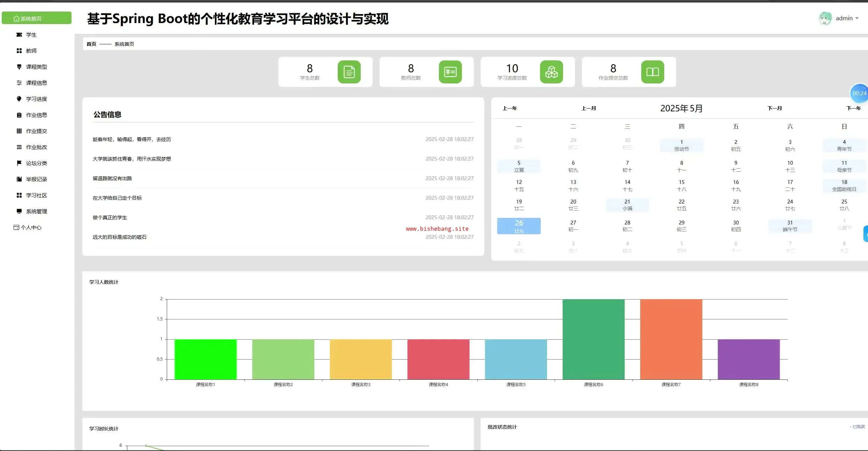
Task: Click the green document icon for 学生总数
Action: click(x=349, y=72)
